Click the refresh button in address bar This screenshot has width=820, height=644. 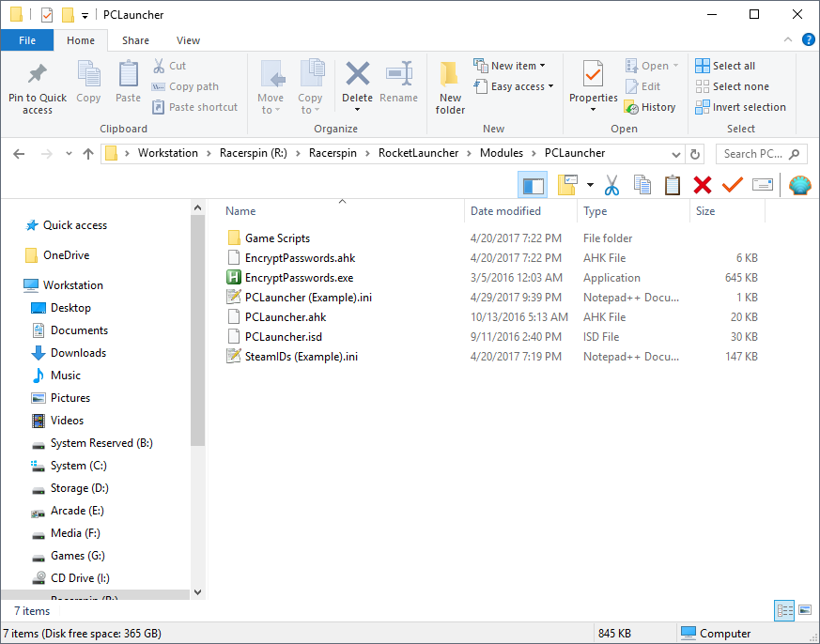click(694, 154)
